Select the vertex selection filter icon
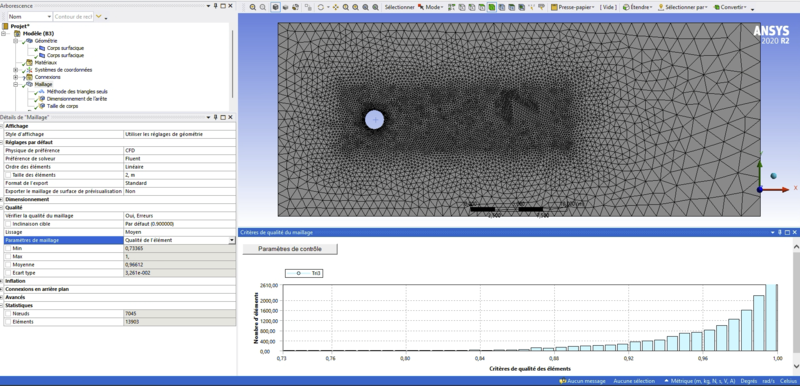Screen dimensions: 800x386 462,7
